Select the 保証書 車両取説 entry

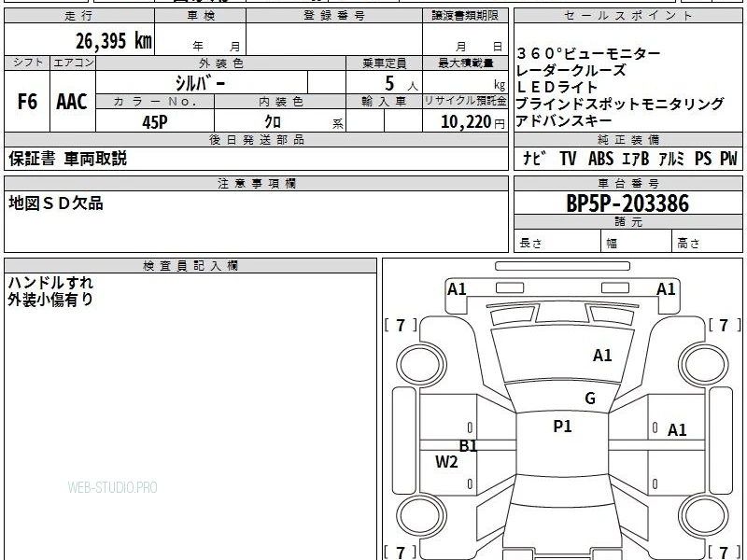click(x=67, y=159)
